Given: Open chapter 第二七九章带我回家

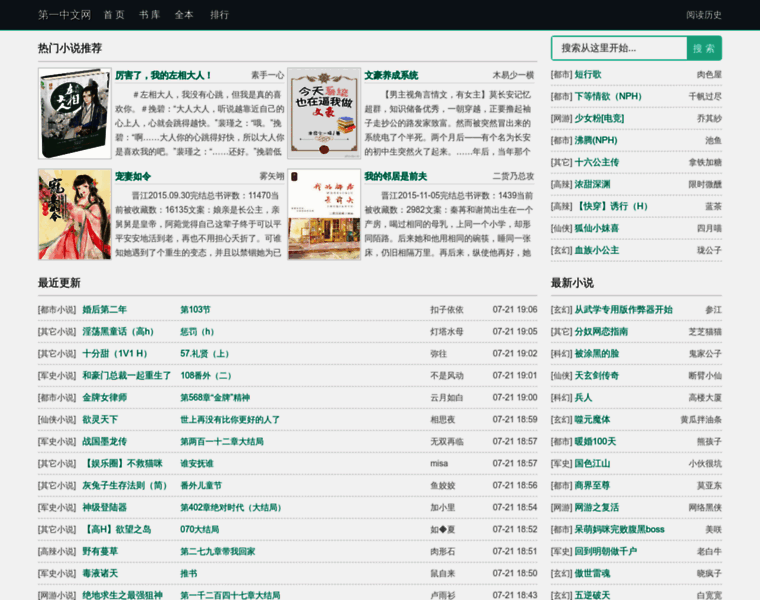Looking at the screenshot, I should pos(218,552).
